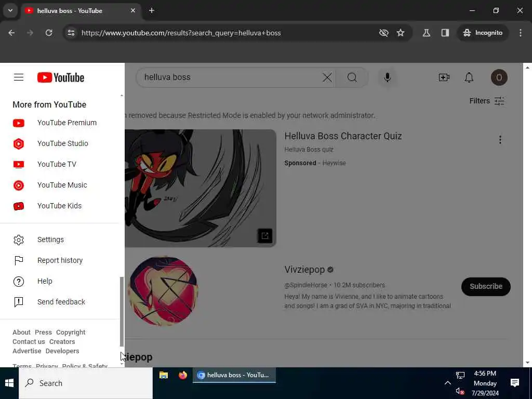Click the Developers footer link
The width and height of the screenshot is (532, 399).
[62, 351]
